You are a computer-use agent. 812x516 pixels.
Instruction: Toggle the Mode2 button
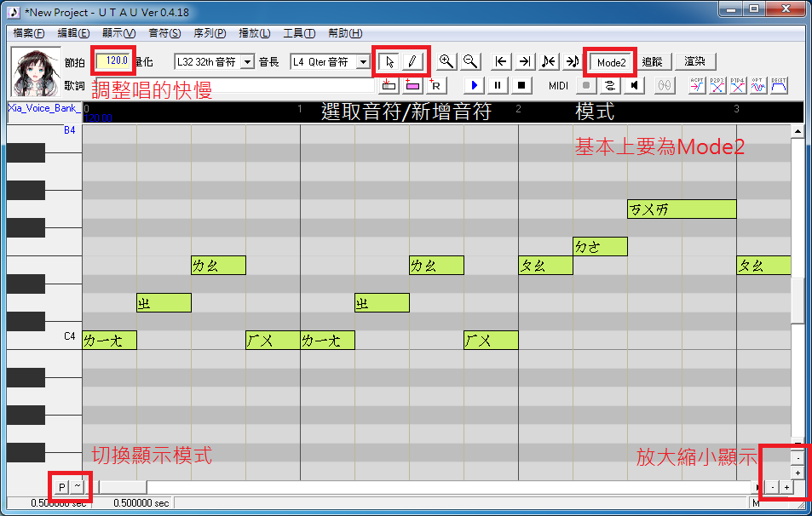point(611,63)
